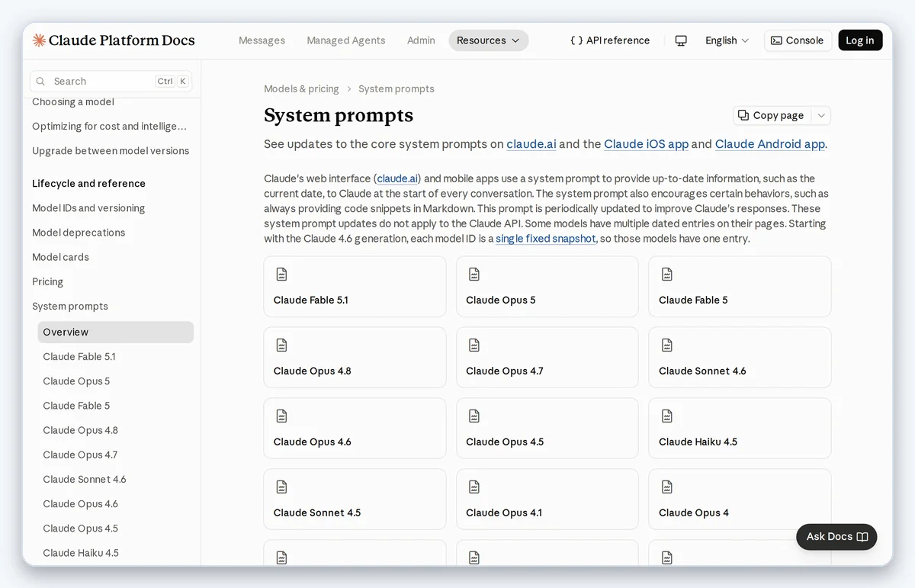Click the Log in button
This screenshot has height=588, width=915.
[860, 40]
